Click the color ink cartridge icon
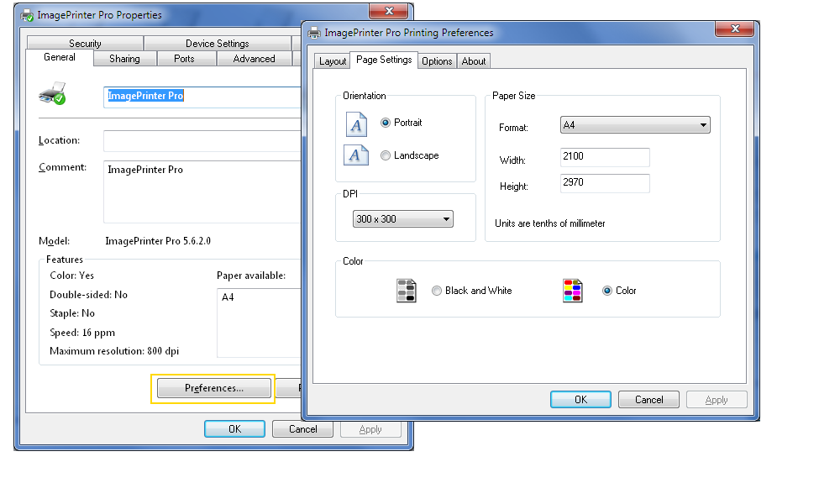The width and height of the screenshot is (840, 504). coord(575,289)
